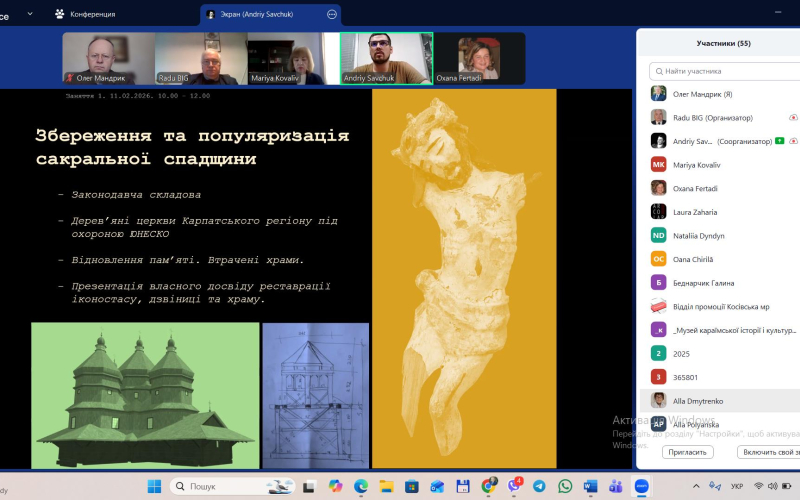The height and width of the screenshot is (500, 800).
Task: Select Mariya Kovaliv video thumbnail
Action: 293,58
